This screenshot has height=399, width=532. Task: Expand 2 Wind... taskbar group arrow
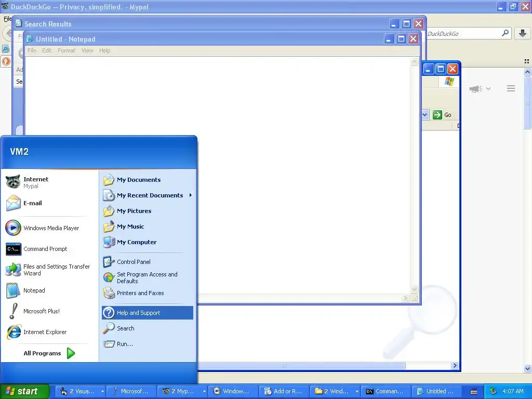357,392
